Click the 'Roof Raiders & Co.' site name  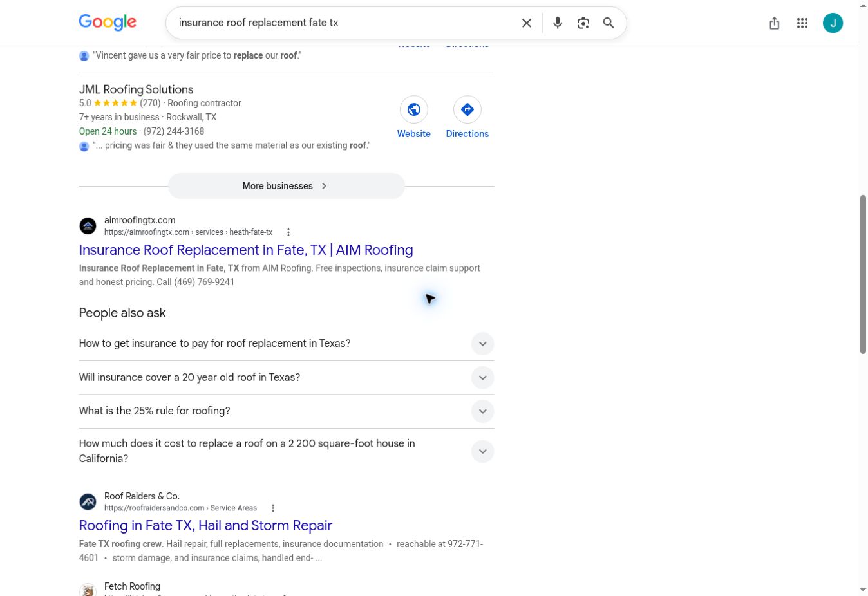[x=142, y=496]
